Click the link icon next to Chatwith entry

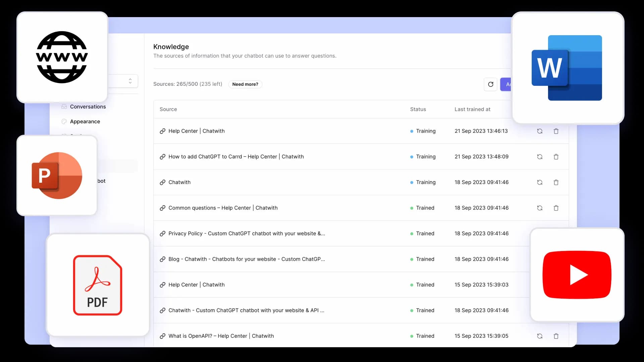tap(162, 182)
